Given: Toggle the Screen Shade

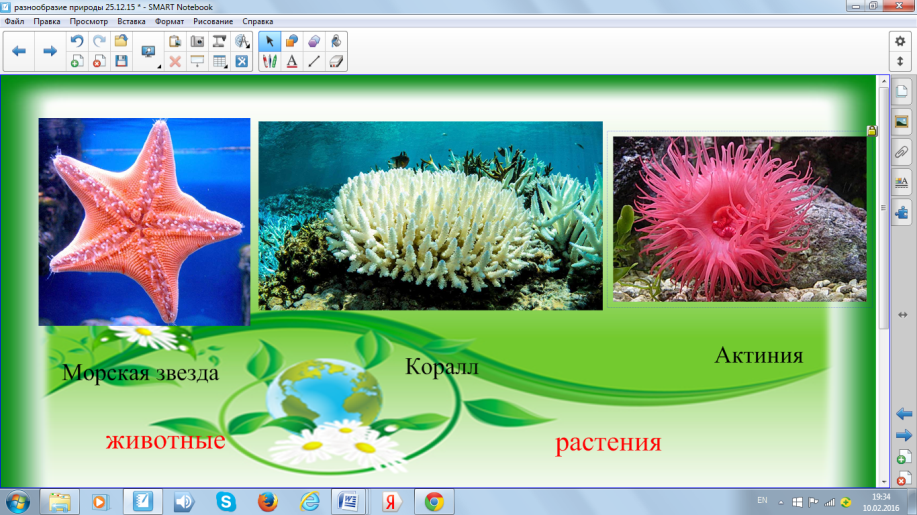Looking at the screenshot, I should click(x=197, y=61).
